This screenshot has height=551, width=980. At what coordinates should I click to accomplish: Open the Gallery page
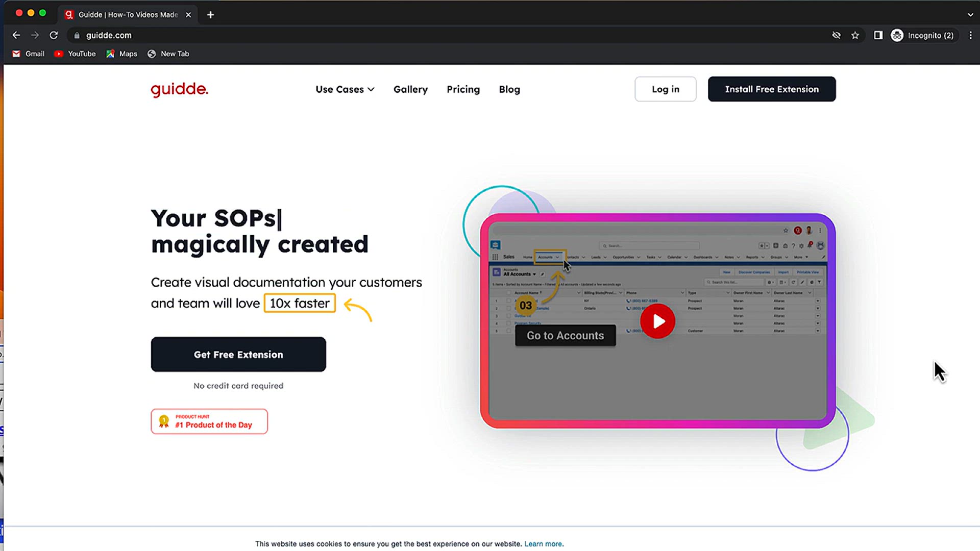(410, 89)
